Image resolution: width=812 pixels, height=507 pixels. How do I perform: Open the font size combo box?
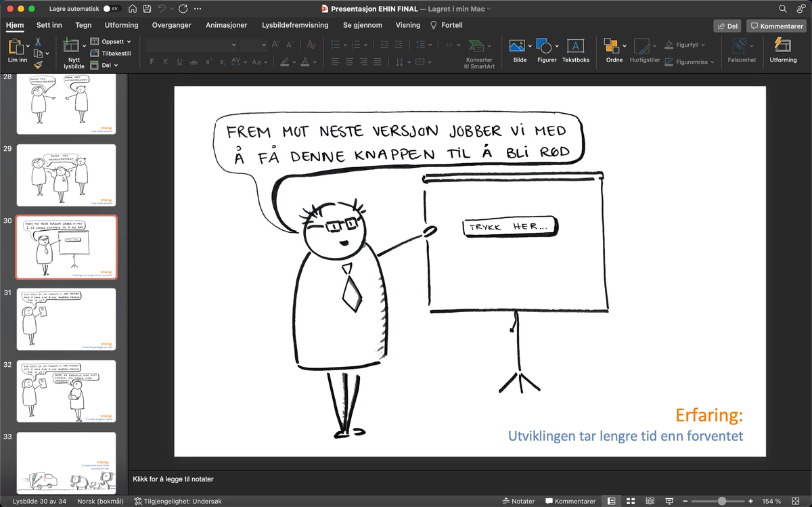pyautogui.click(x=253, y=45)
